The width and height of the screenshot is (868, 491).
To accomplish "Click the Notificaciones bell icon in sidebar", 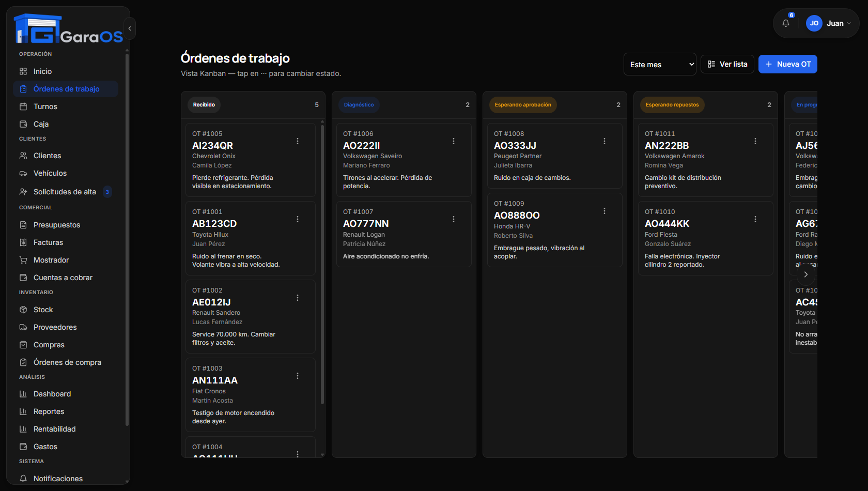I will tap(23, 479).
